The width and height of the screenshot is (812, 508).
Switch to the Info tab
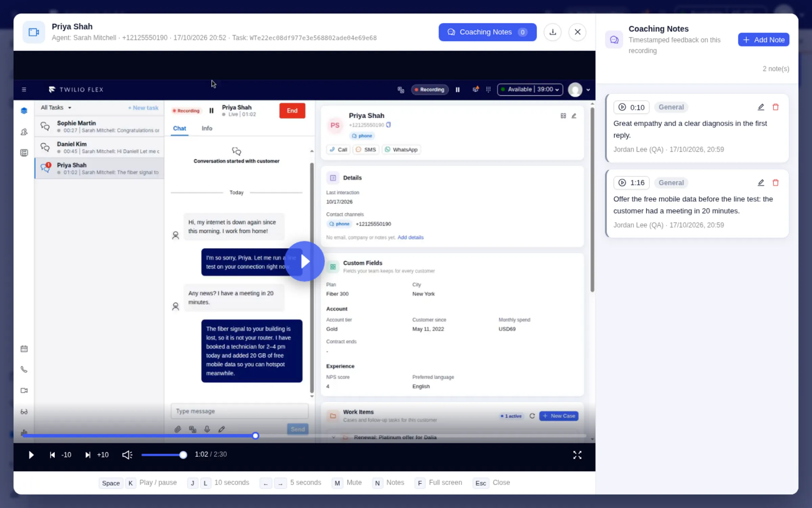coord(207,128)
